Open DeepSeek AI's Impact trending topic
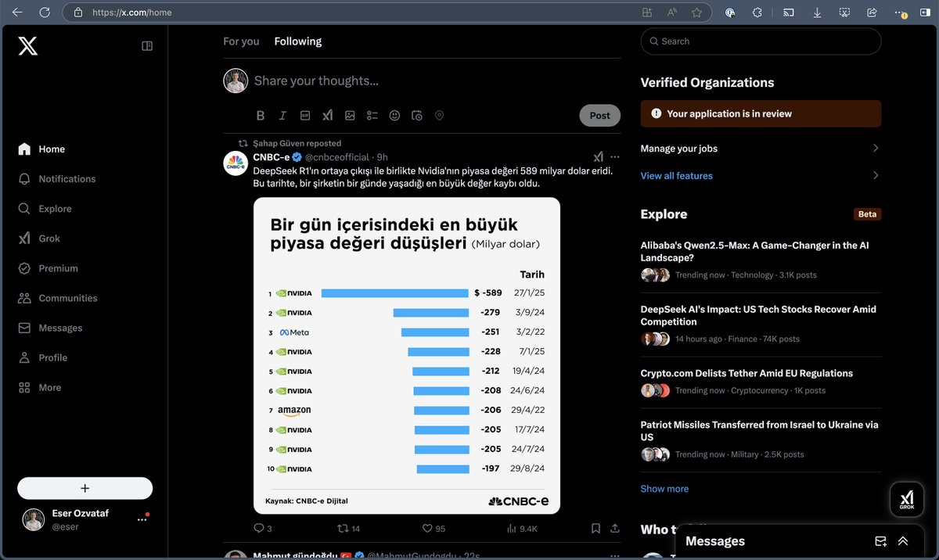 (761, 323)
